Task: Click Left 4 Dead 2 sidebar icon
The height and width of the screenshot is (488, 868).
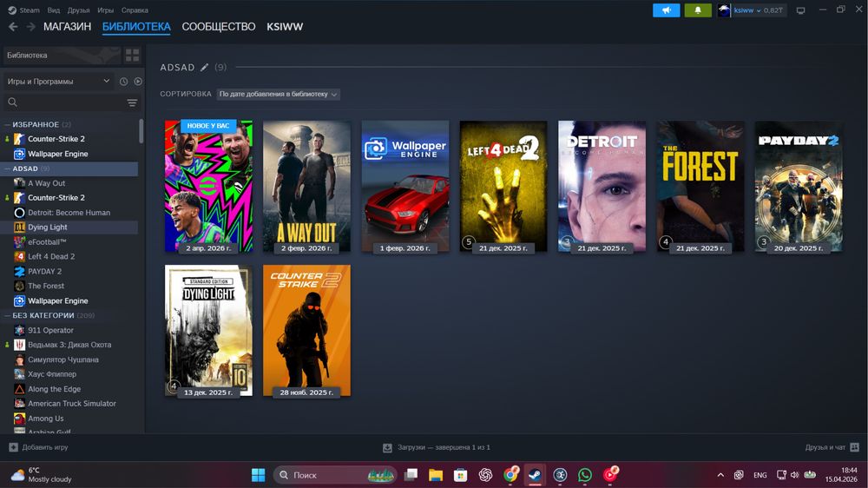Action: tap(19, 256)
